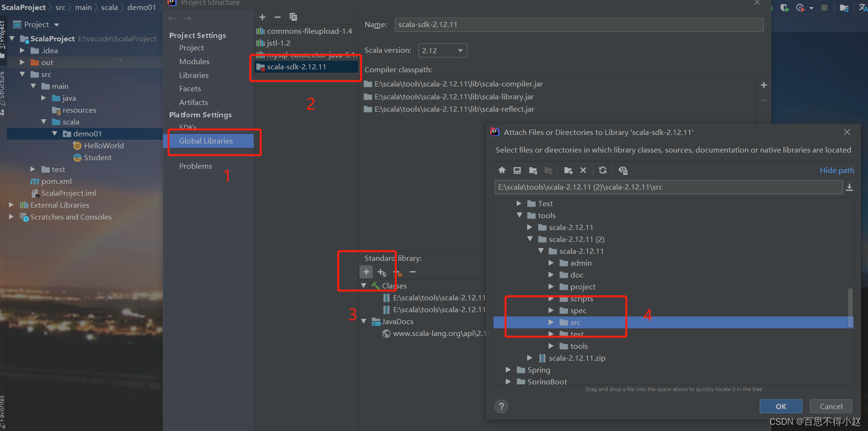Collapse the scala-2.12.11 (2) folder node
The height and width of the screenshot is (431, 868).
530,239
